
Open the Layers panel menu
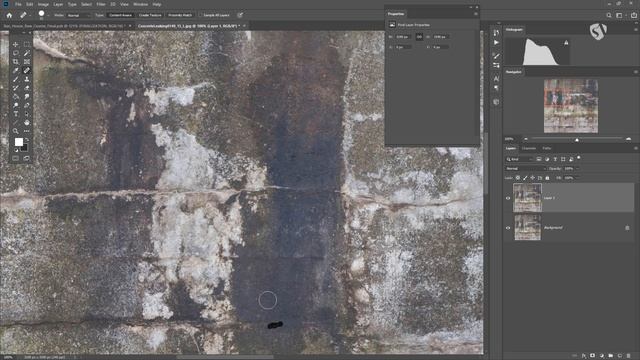636,149
